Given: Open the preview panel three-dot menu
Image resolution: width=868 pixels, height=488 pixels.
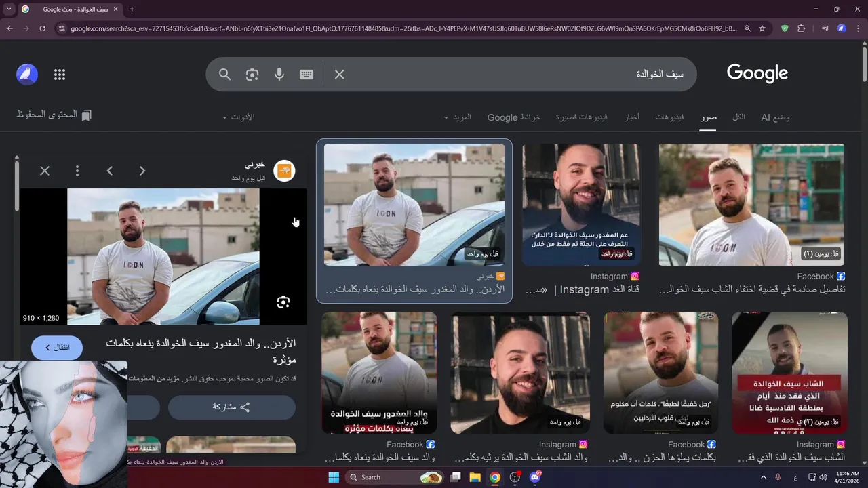Looking at the screenshot, I should (x=77, y=171).
